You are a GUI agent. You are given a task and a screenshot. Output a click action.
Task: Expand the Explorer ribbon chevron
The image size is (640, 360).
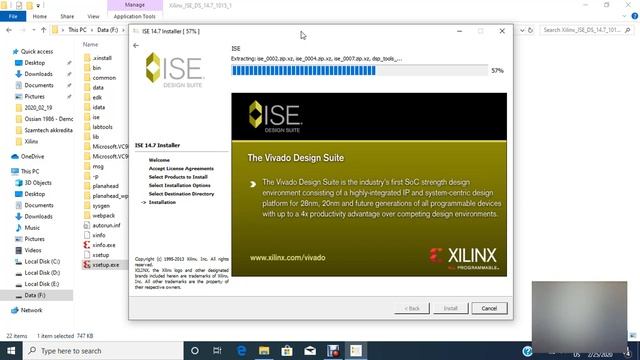click(x=624, y=16)
